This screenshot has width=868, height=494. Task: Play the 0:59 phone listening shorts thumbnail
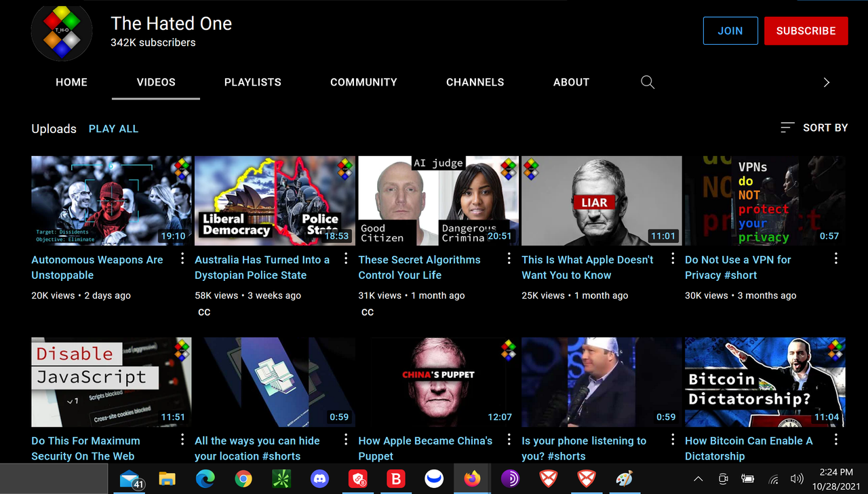(x=601, y=382)
